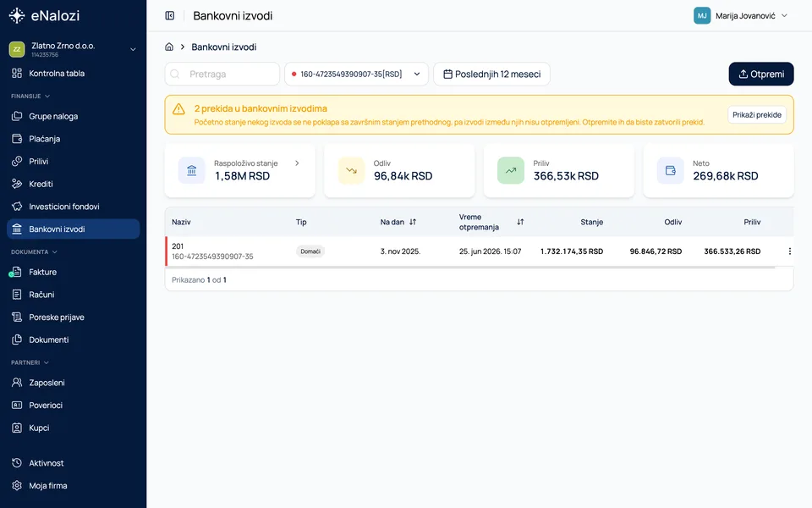Screen dimensions: 812x508
Task: Collapse the Finansije sidebar section
Action: pos(30,97)
